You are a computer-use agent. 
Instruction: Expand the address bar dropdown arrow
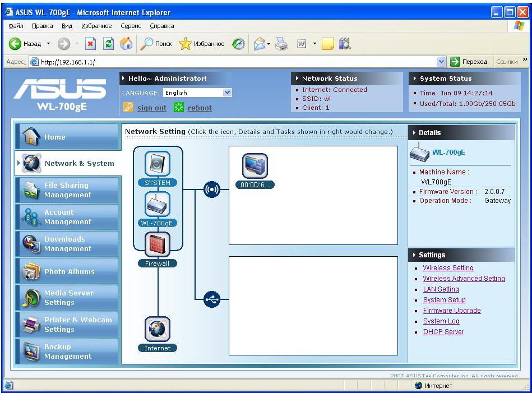441,62
